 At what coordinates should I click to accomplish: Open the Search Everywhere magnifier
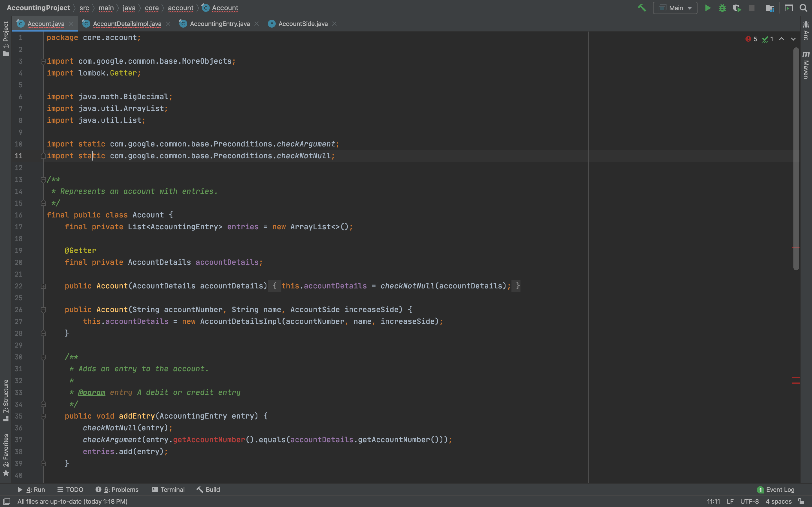click(x=803, y=8)
